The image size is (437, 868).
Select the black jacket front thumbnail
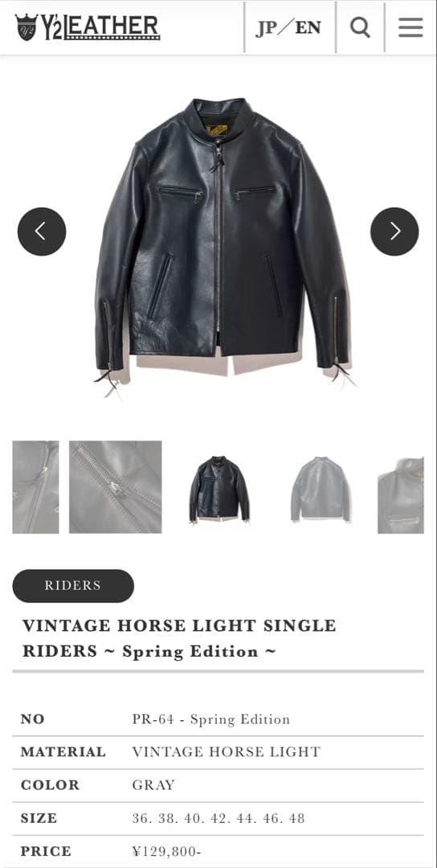219,487
